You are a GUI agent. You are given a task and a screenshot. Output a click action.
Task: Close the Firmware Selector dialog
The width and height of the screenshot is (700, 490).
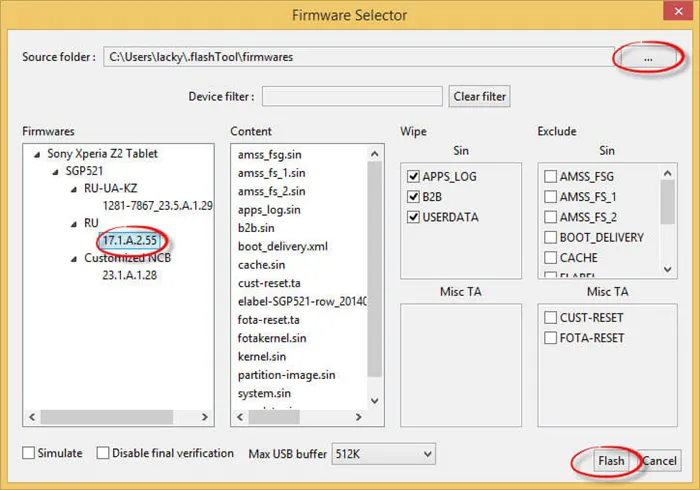679,11
